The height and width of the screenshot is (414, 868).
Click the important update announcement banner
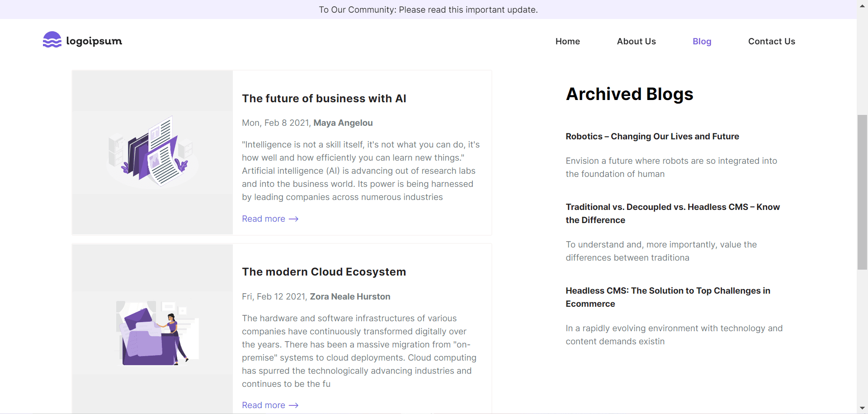tap(428, 10)
